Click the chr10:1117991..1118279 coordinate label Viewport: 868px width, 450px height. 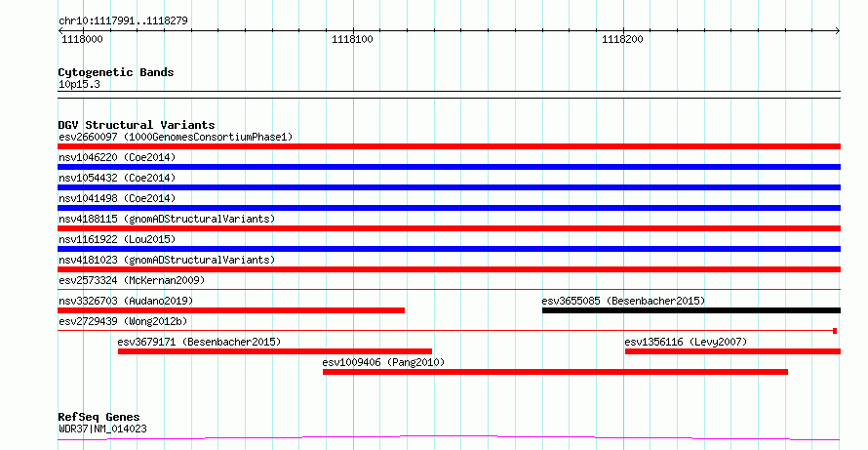pos(123,21)
